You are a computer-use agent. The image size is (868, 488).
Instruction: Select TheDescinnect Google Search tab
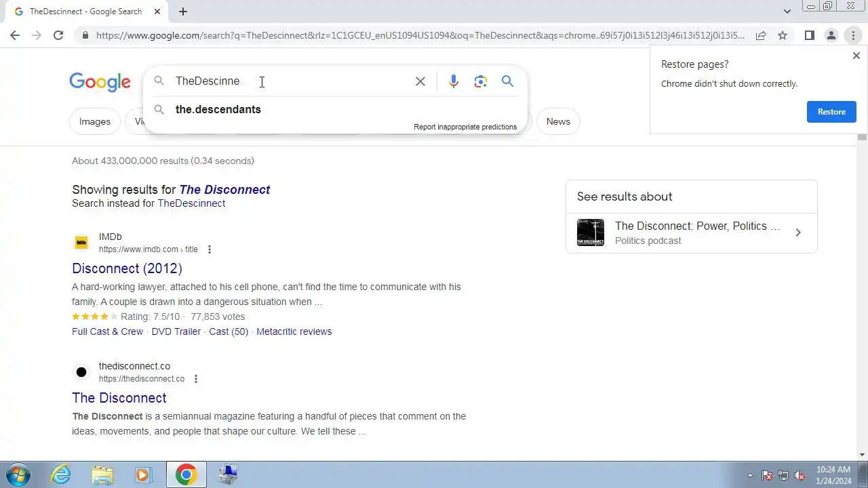[86, 12]
